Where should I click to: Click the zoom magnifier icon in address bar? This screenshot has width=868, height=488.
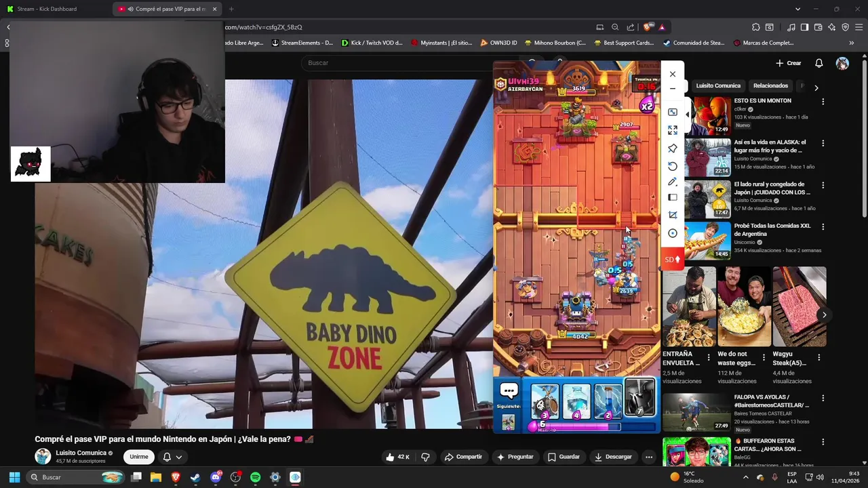[615, 27]
